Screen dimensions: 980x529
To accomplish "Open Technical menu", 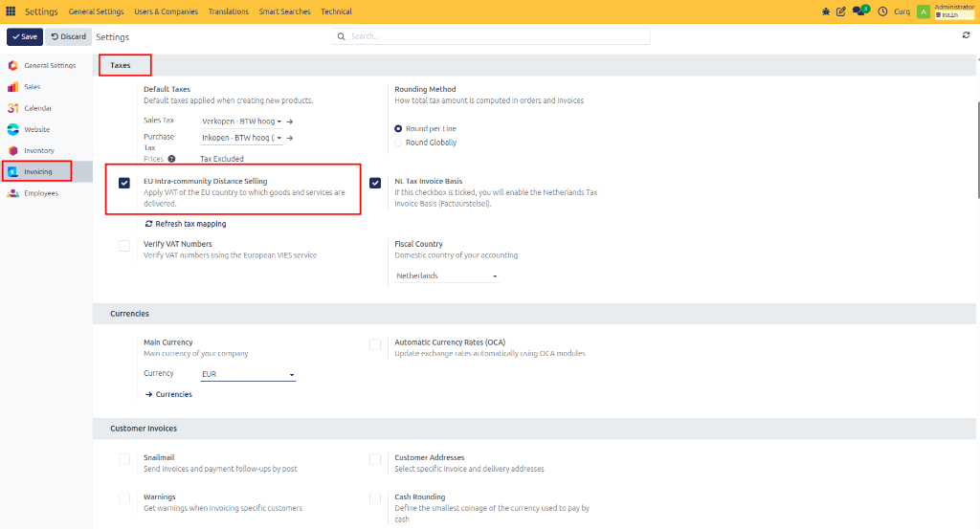I will point(336,11).
